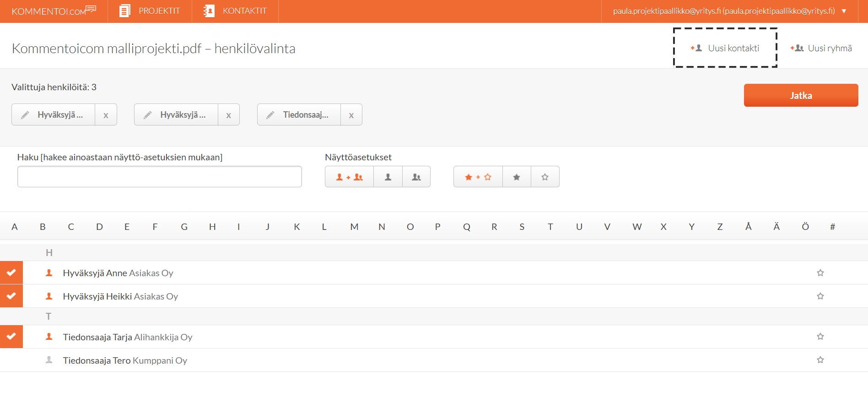Uncheck Hyväksyjä Anne Asiakas Oy
Viewport: 868px width, 398px height.
11,273
